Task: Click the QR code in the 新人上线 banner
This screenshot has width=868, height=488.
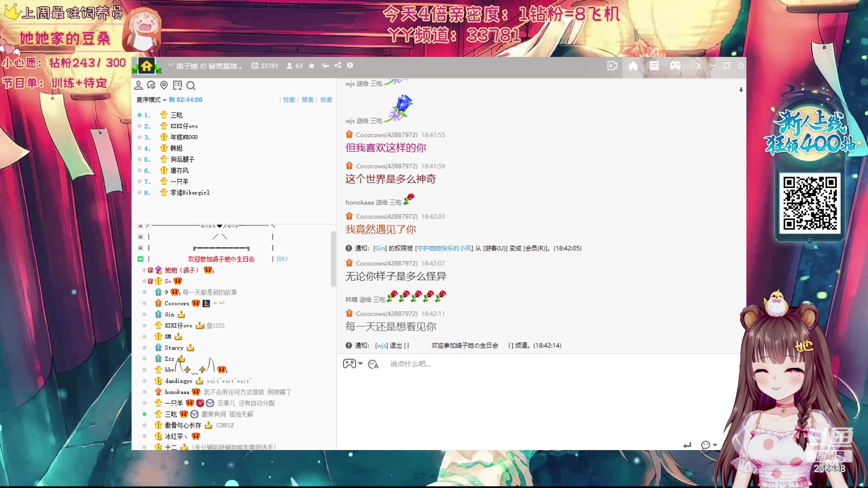Action: pyautogui.click(x=810, y=203)
